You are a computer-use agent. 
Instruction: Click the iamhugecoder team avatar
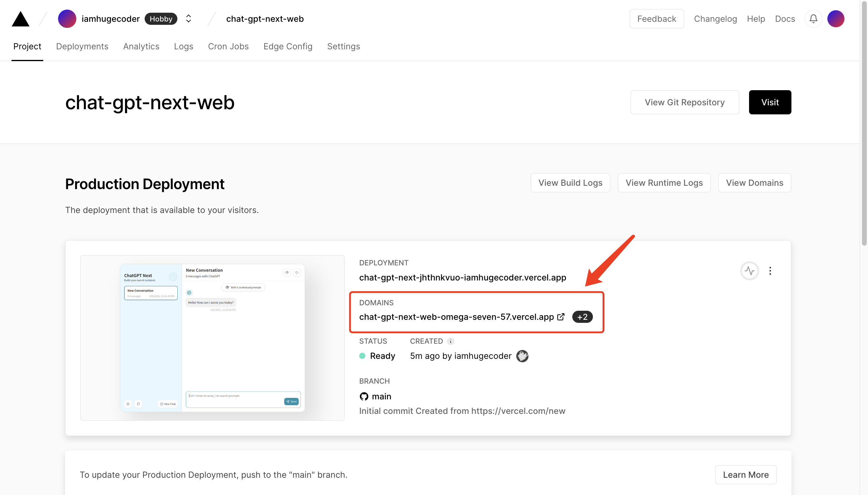pyautogui.click(x=67, y=19)
